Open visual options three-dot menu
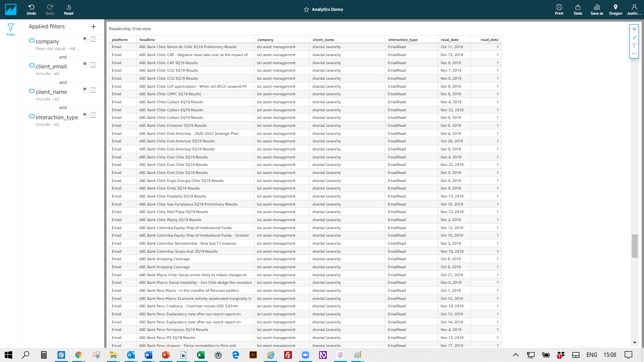 click(x=634, y=54)
